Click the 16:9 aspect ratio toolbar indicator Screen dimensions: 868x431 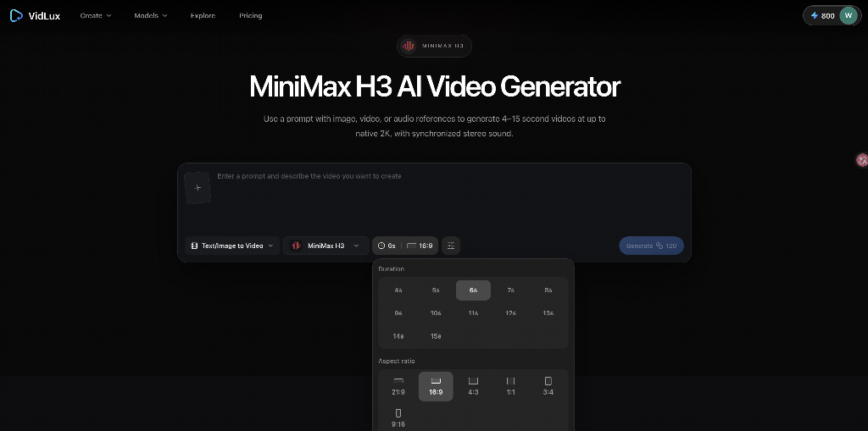(420, 246)
